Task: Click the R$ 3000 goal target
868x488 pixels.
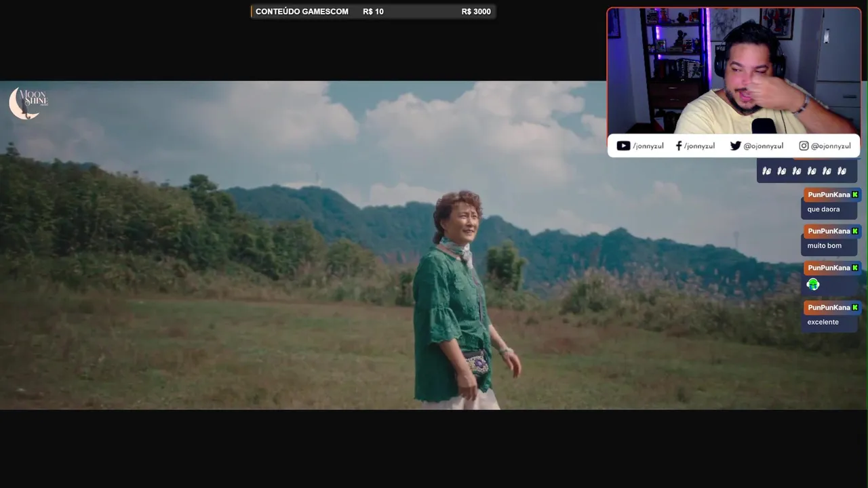Action: (476, 12)
